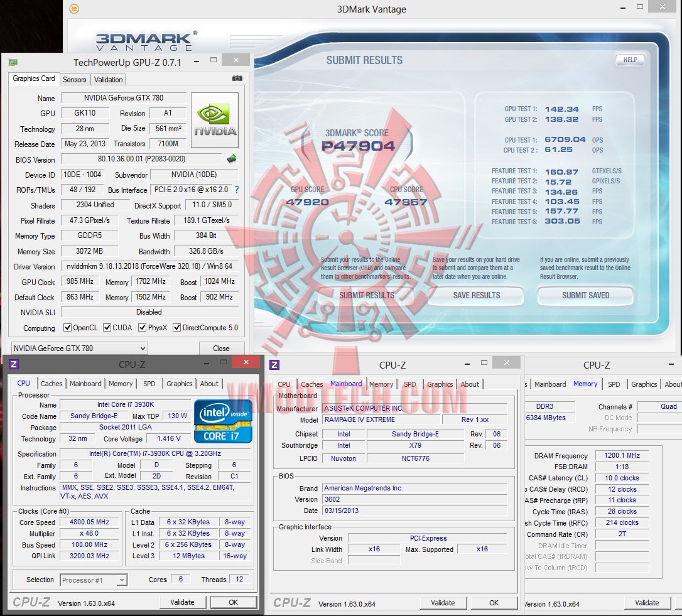
Task: Open the NVIDIA GeForce GTX 780 dropdown
Action: coord(80,348)
